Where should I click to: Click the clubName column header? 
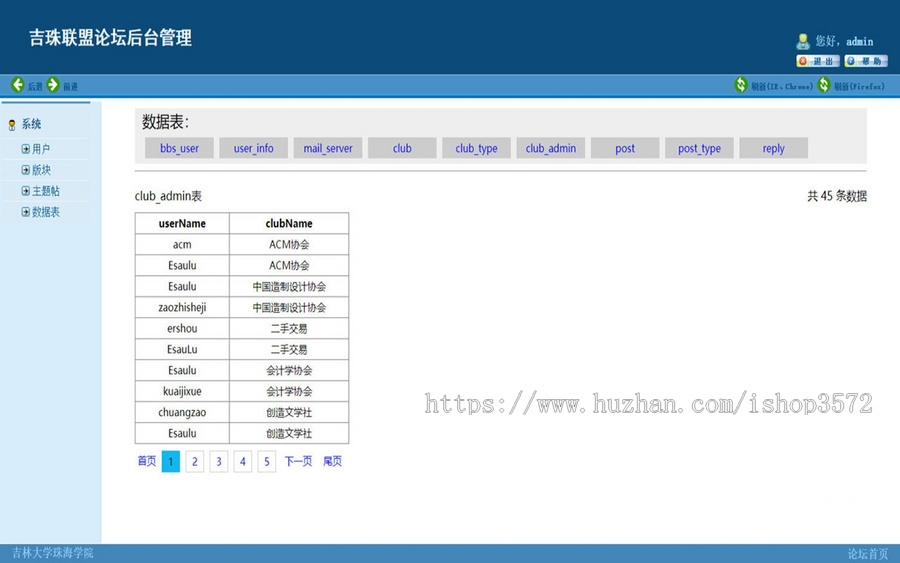pos(289,223)
